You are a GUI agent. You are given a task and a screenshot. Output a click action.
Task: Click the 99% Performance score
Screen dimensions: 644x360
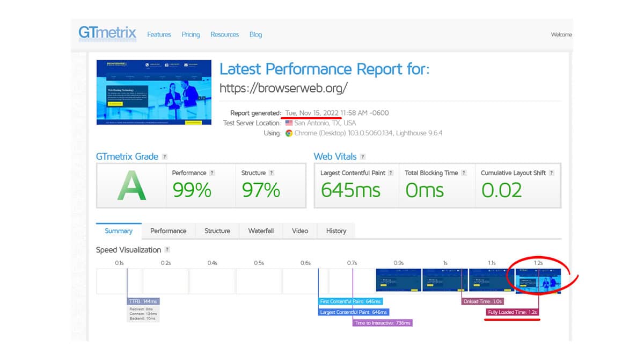pyautogui.click(x=192, y=190)
